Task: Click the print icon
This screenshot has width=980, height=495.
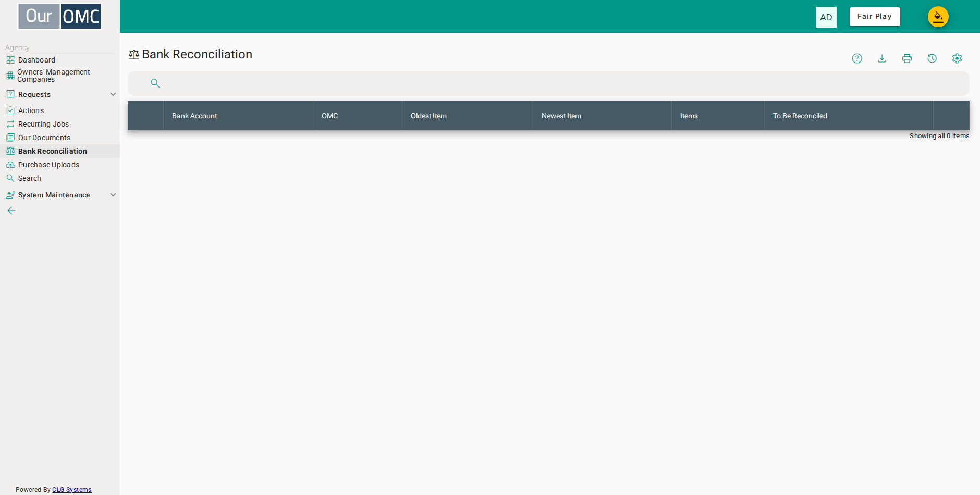Action: 907,58
